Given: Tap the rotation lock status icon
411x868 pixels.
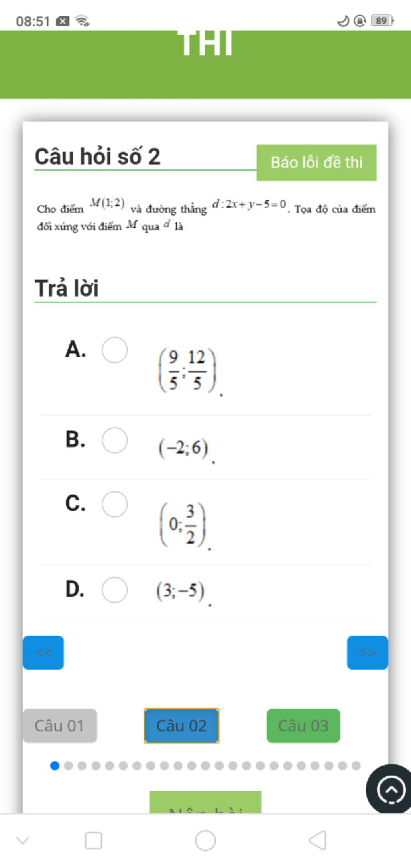Looking at the screenshot, I should (360, 20).
